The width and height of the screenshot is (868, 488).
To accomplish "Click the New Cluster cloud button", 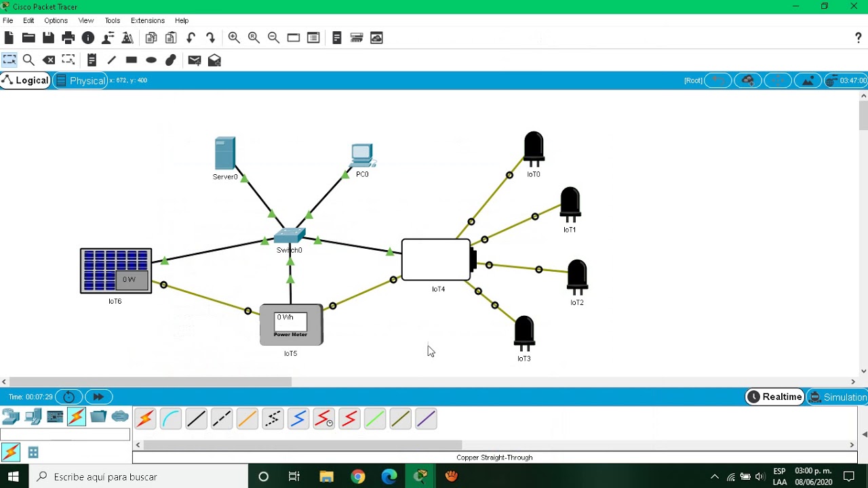I will pos(748,81).
